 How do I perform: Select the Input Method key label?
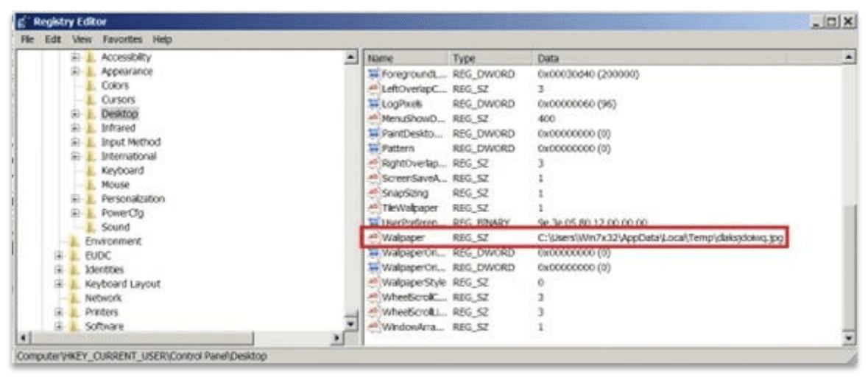click(130, 142)
